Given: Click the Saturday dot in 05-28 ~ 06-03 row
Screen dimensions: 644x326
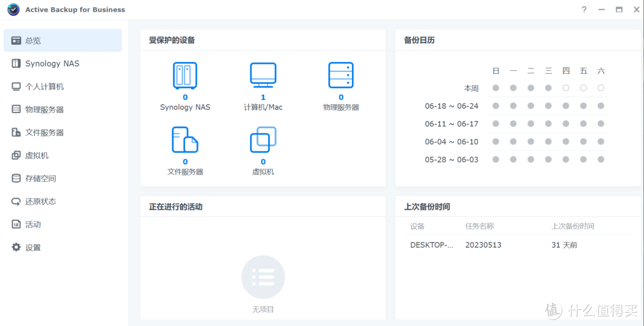Looking at the screenshot, I should (x=601, y=159).
